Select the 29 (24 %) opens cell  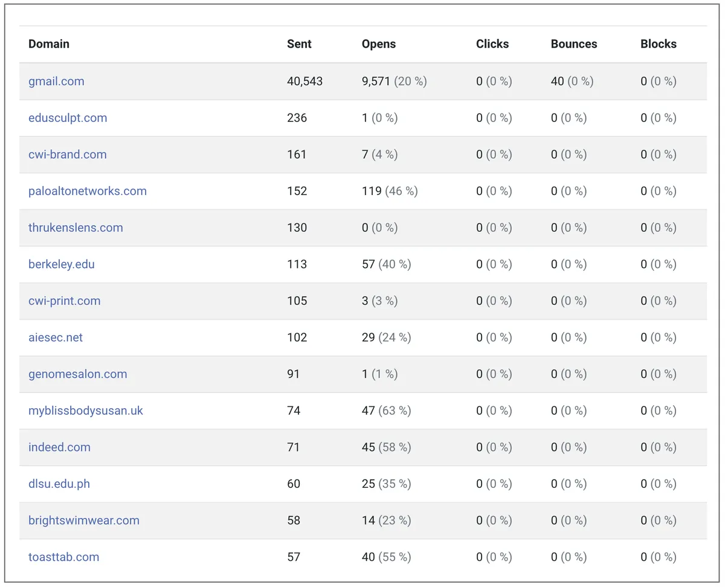387,337
